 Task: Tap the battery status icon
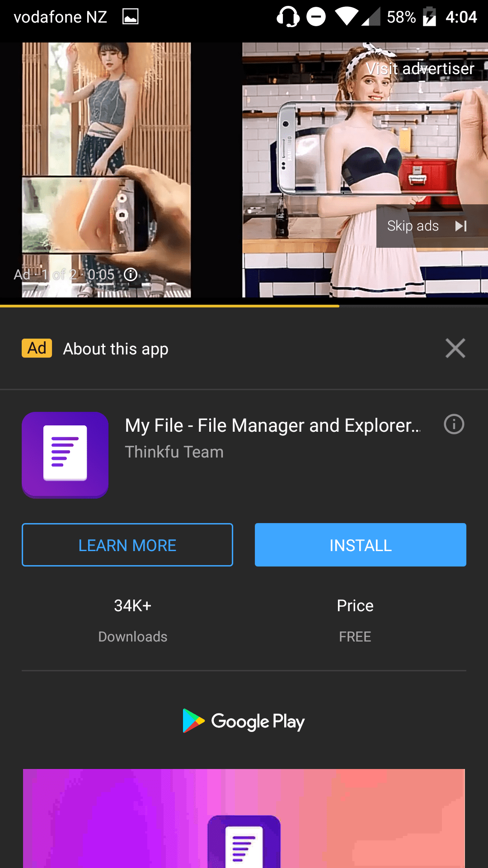[429, 17]
